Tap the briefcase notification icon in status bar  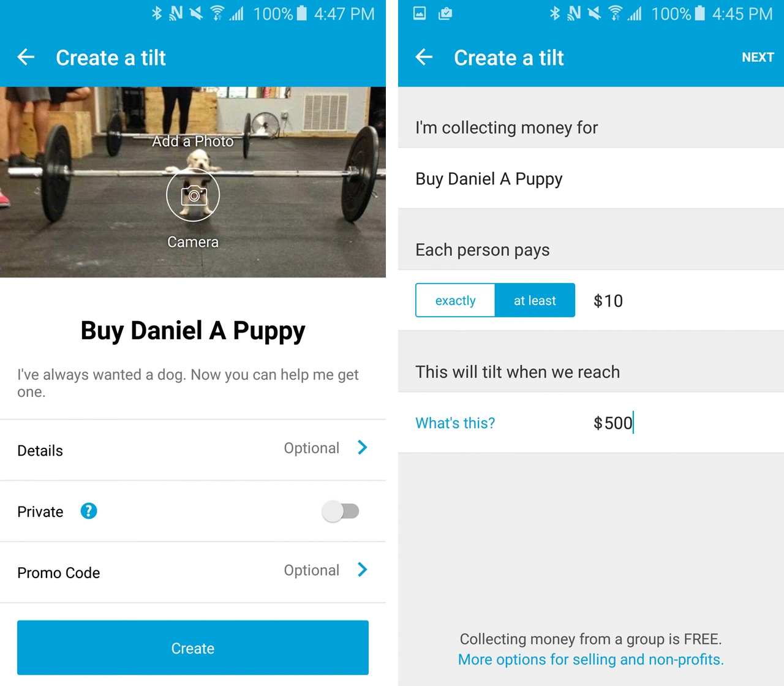pyautogui.click(x=445, y=13)
